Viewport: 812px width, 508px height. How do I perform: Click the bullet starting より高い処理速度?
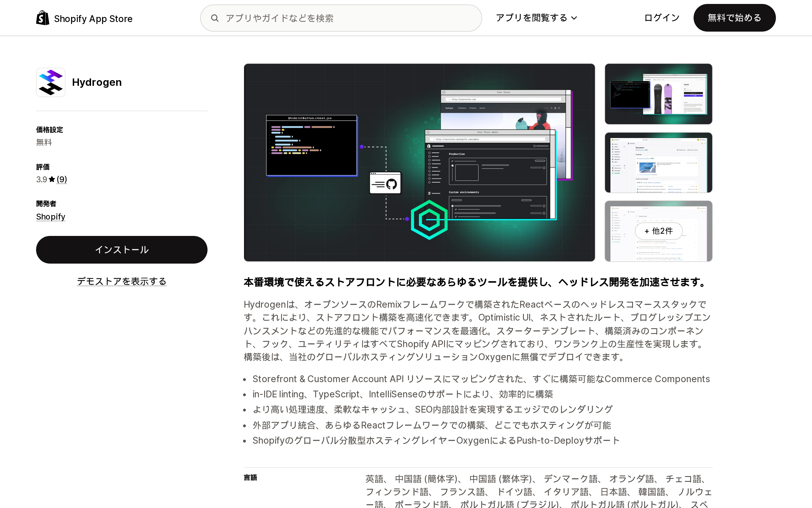(433, 410)
